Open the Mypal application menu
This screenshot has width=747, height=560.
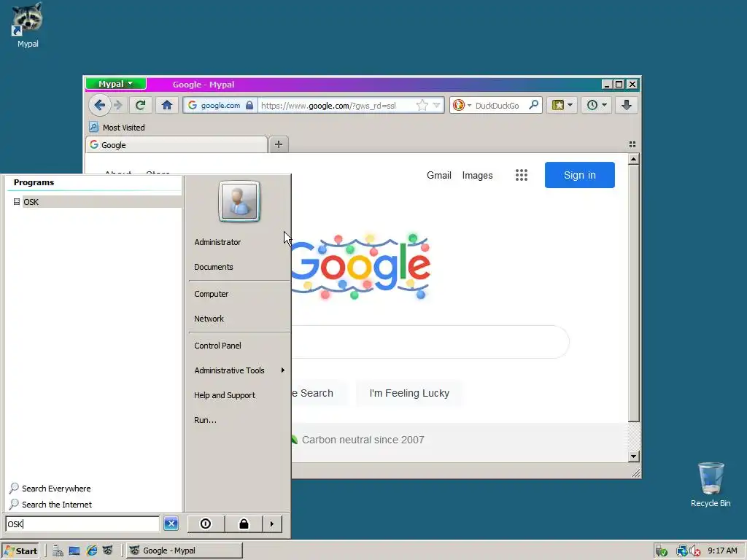[x=116, y=84]
